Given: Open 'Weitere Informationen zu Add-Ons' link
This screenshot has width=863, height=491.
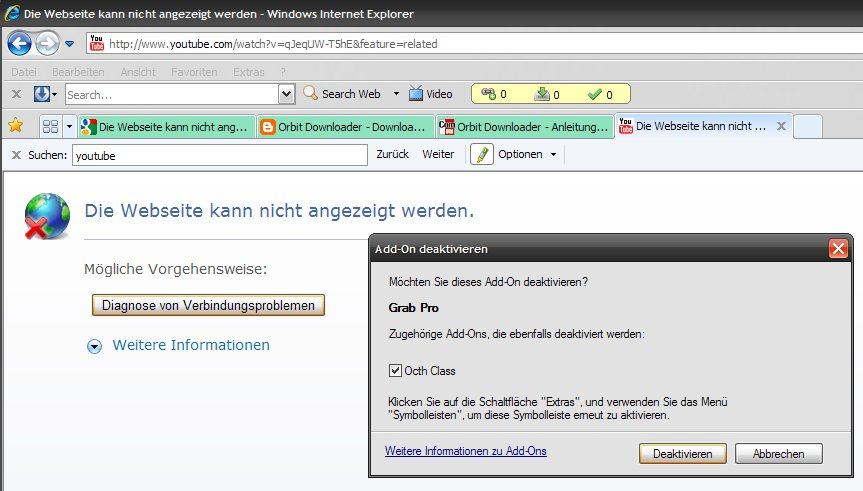Looking at the screenshot, I should [466, 451].
